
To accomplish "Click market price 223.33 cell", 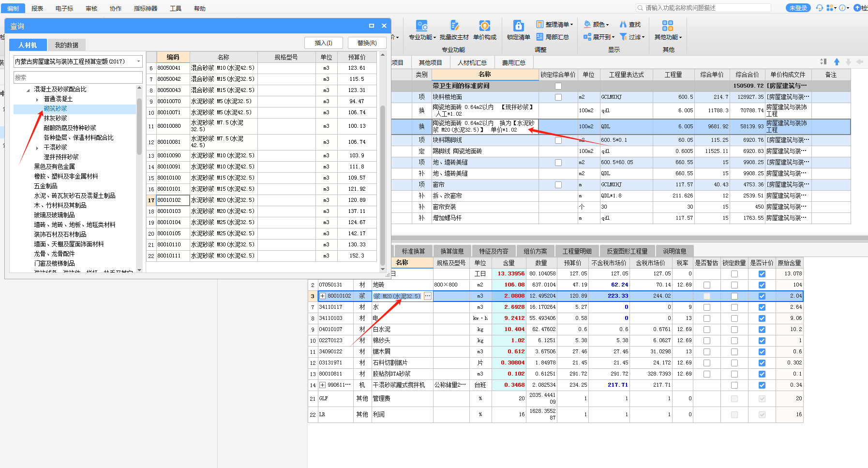I will coord(609,296).
